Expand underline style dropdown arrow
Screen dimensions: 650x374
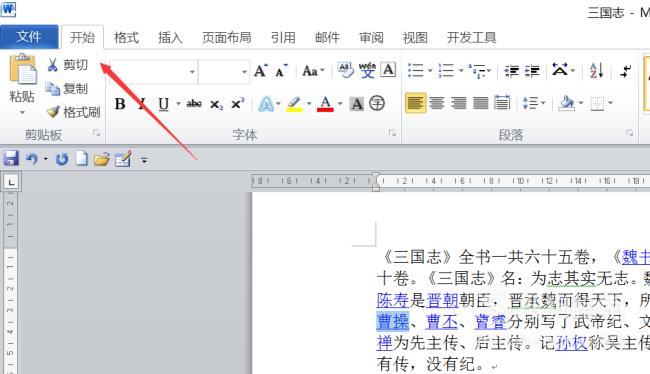pyautogui.click(x=178, y=104)
